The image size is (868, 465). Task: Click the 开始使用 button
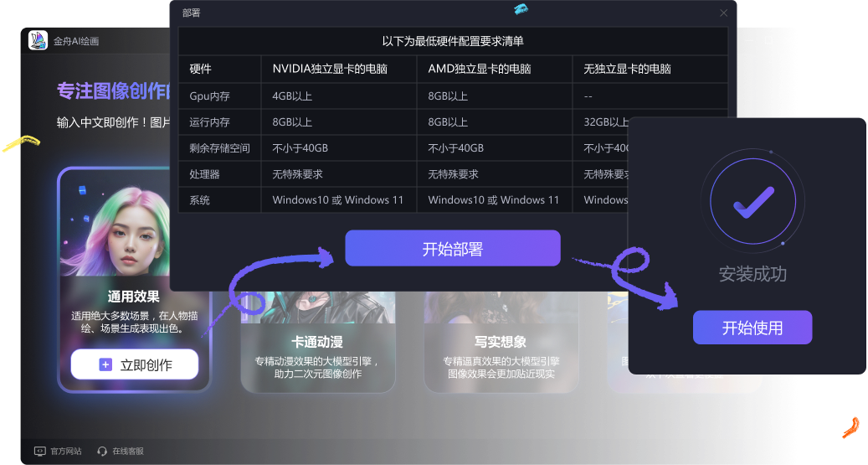click(752, 328)
